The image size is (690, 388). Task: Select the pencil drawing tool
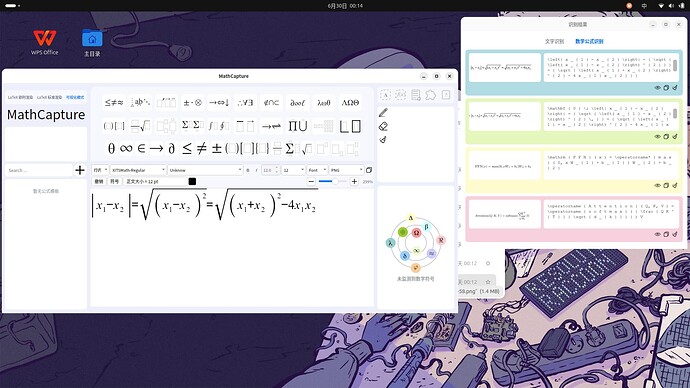coord(383,113)
